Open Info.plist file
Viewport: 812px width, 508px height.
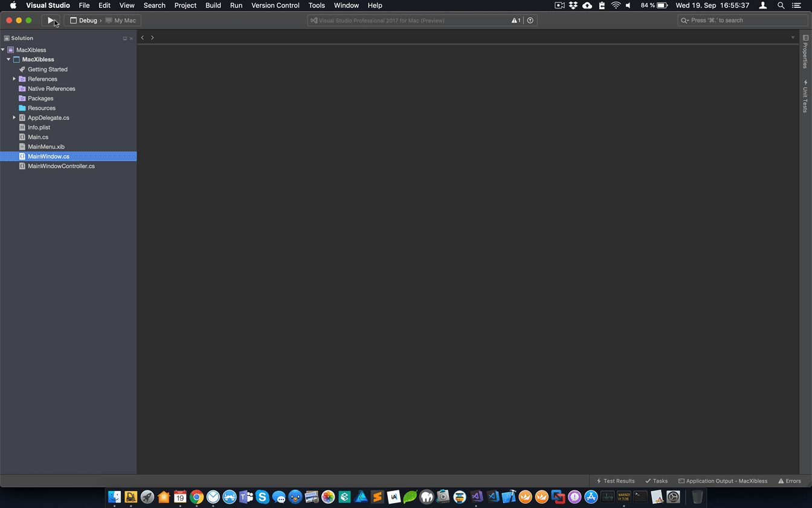(39, 128)
